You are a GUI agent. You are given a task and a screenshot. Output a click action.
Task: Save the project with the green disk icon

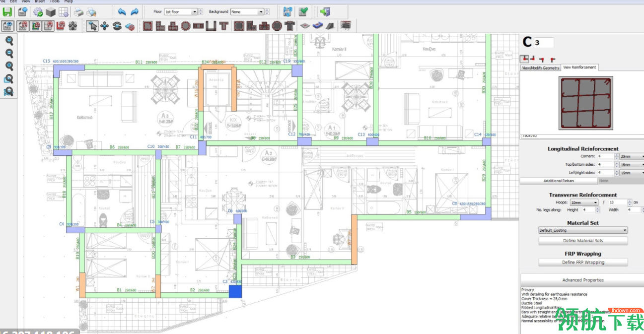click(x=7, y=11)
